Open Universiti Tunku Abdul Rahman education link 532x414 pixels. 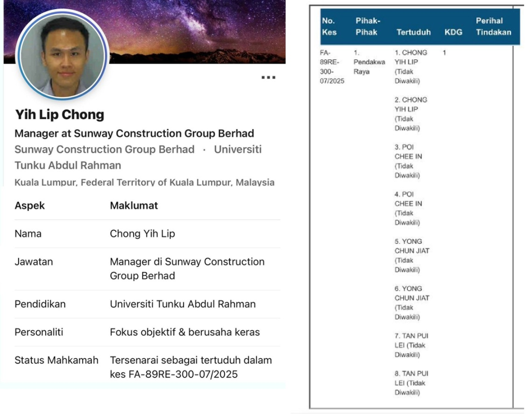(138, 157)
